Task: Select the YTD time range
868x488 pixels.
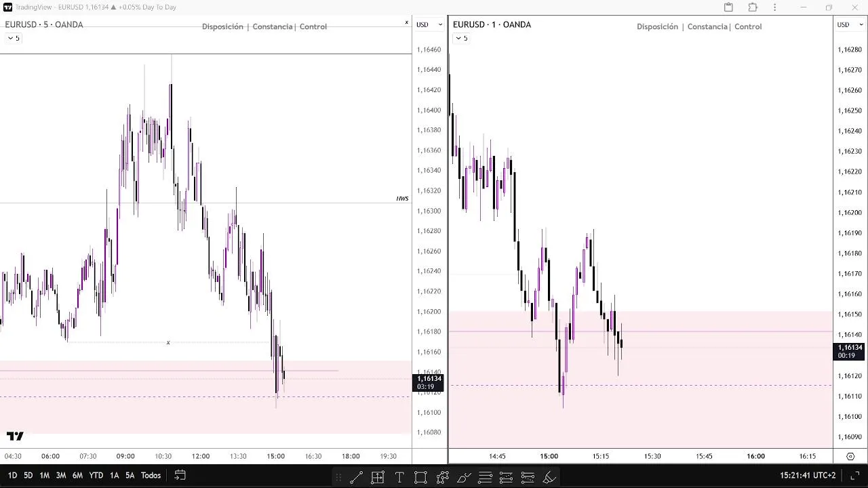Action: coord(96,475)
